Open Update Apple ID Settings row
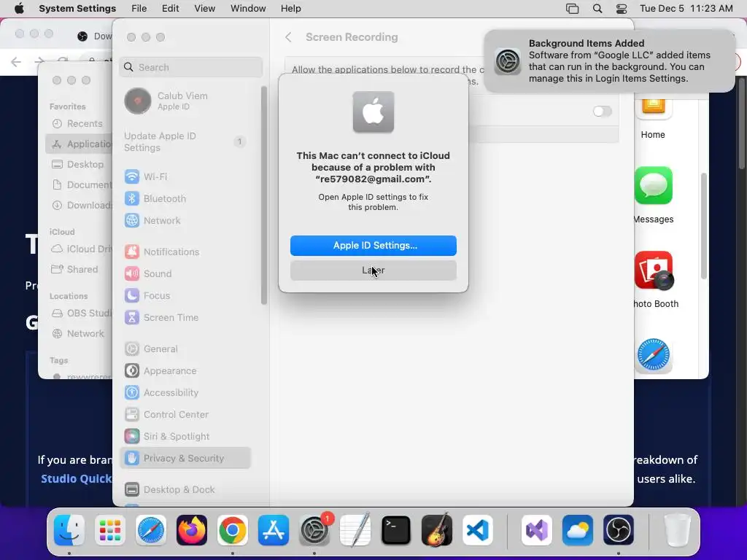The width and height of the screenshot is (747, 560). 186,142
